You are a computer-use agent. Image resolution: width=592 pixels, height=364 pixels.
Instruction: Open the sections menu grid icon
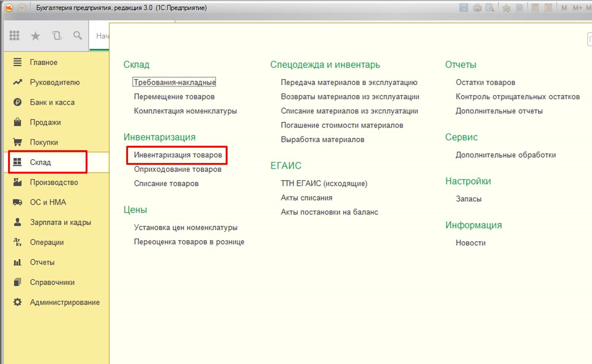coord(14,35)
